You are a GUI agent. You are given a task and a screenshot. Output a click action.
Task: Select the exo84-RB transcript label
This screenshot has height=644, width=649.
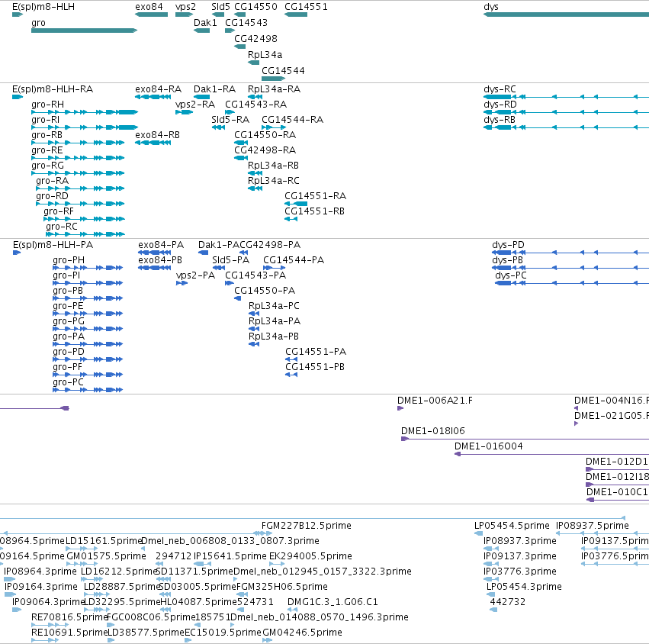[157, 135]
